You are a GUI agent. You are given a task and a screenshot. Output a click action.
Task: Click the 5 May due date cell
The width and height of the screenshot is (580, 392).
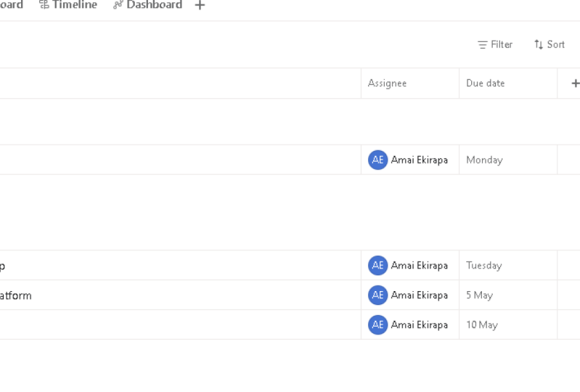508,295
